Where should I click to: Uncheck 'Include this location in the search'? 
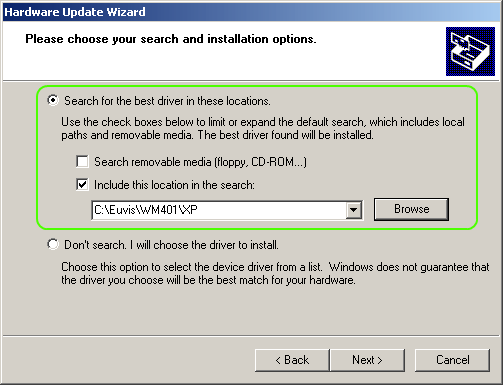[82, 184]
